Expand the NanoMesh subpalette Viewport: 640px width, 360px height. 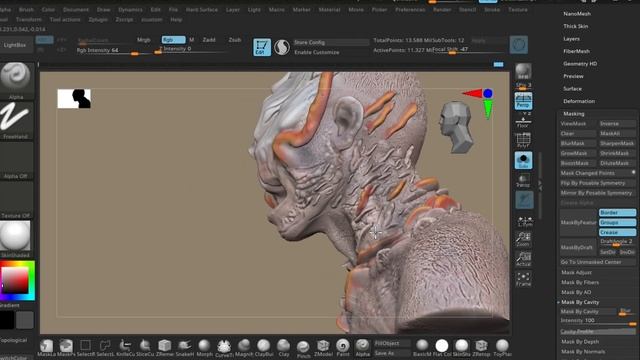coord(577,14)
